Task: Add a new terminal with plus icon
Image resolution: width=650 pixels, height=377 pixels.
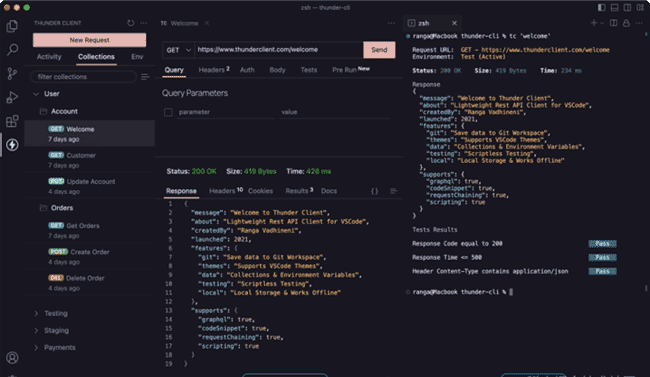Action: [x=594, y=23]
